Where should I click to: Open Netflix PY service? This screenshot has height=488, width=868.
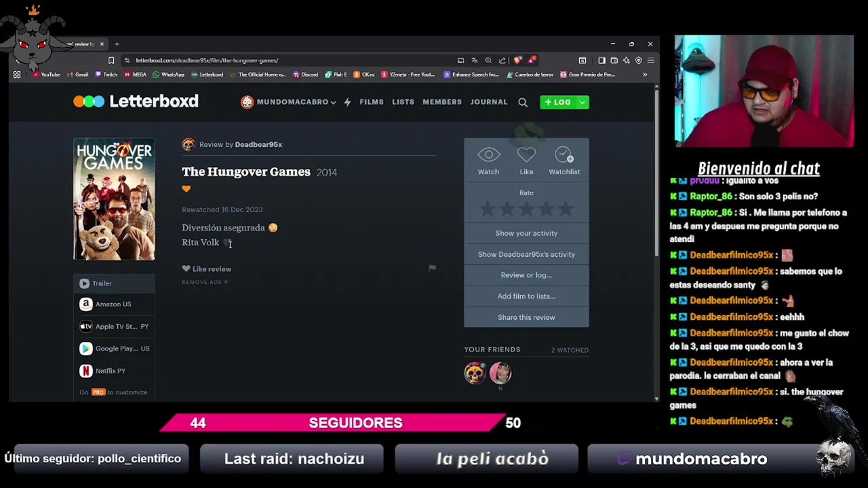click(114, 371)
